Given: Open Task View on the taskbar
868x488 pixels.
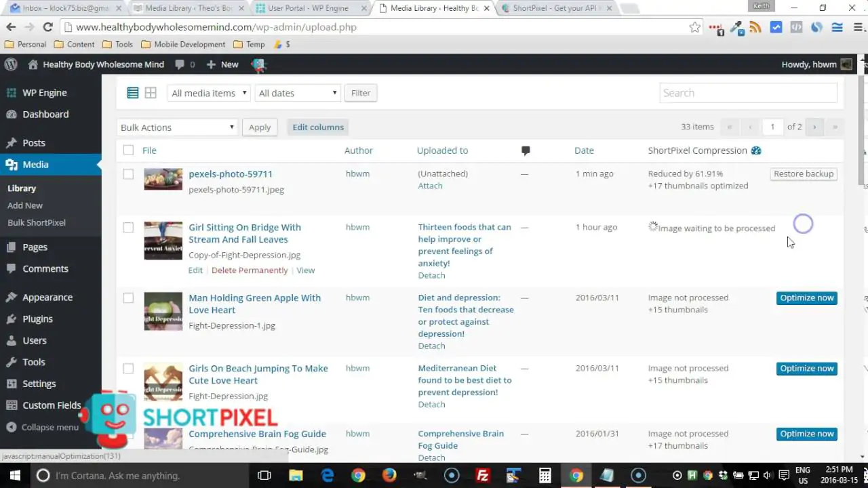Looking at the screenshot, I should pyautogui.click(x=264, y=475).
